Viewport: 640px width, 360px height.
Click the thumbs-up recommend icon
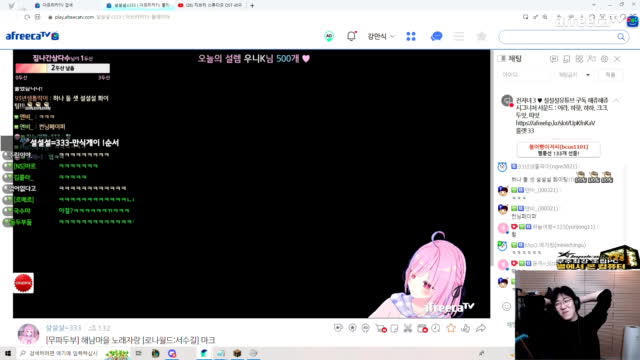pos(466,328)
